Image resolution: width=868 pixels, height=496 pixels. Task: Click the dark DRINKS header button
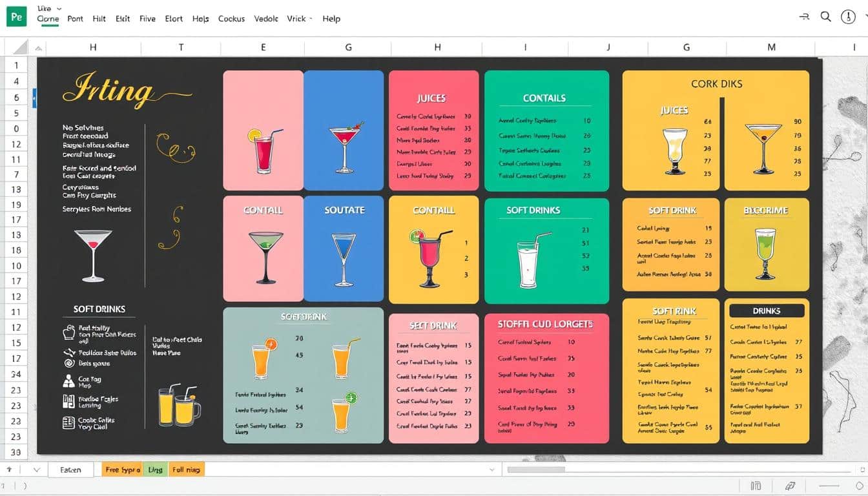(767, 311)
